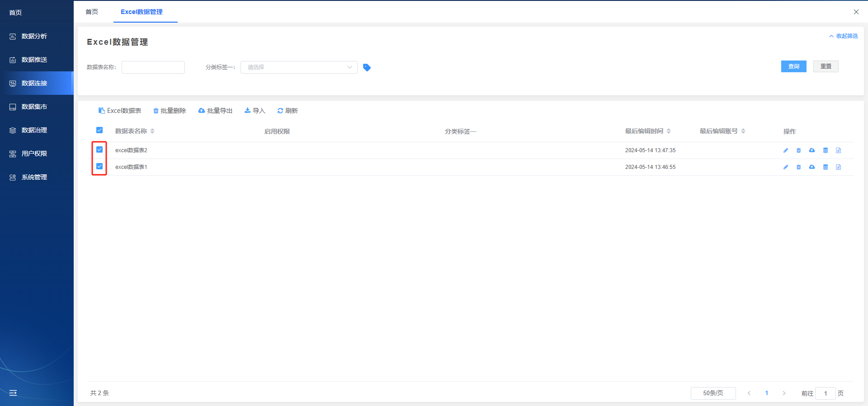Image resolution: width=868 pixels, height=406 pixels.
Task: Select page 1 in pagination
Action: coord(767,393)
